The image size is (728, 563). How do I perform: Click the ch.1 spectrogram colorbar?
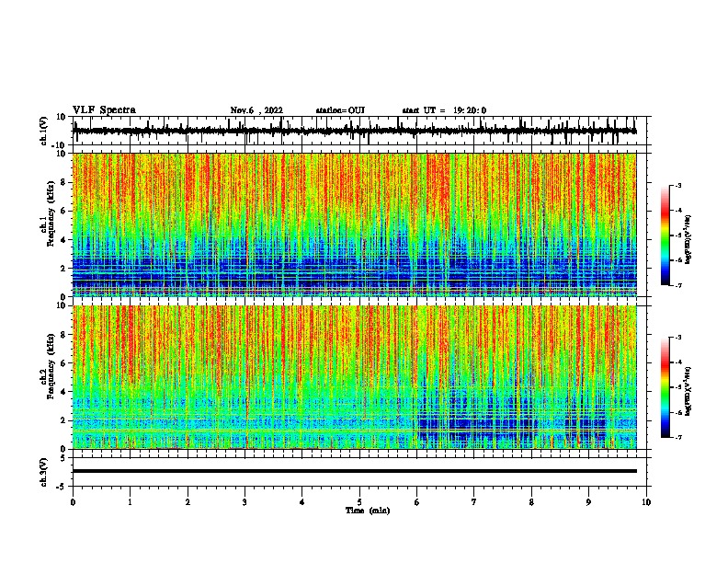(665, 236)
